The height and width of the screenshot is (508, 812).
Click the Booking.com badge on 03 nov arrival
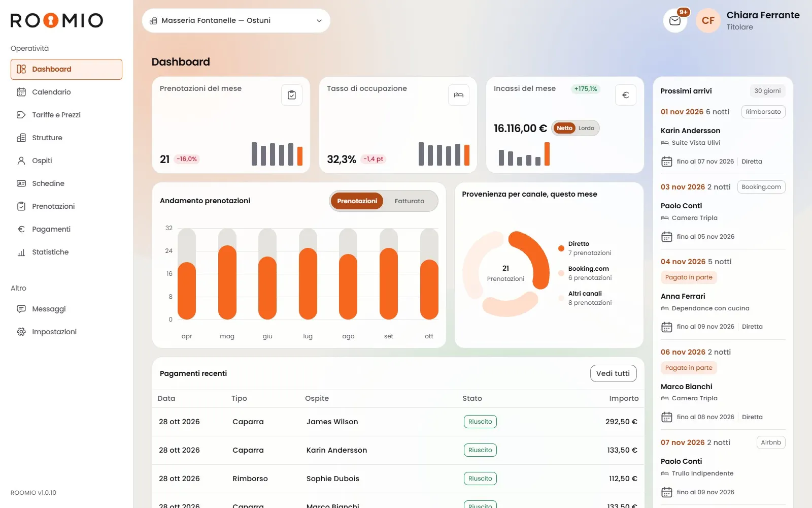pyautogui.click(x=761, y=187)
